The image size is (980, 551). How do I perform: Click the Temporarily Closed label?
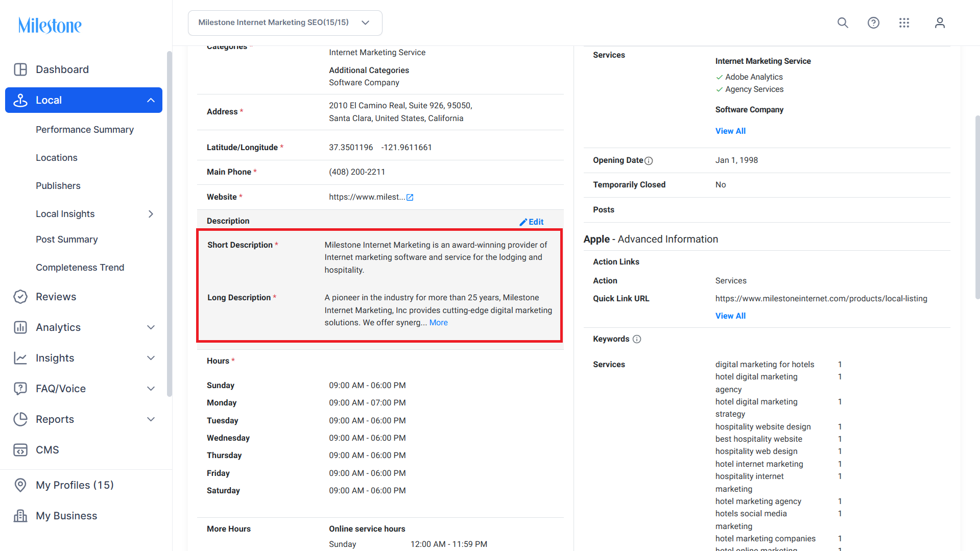[x=629, y=185]
